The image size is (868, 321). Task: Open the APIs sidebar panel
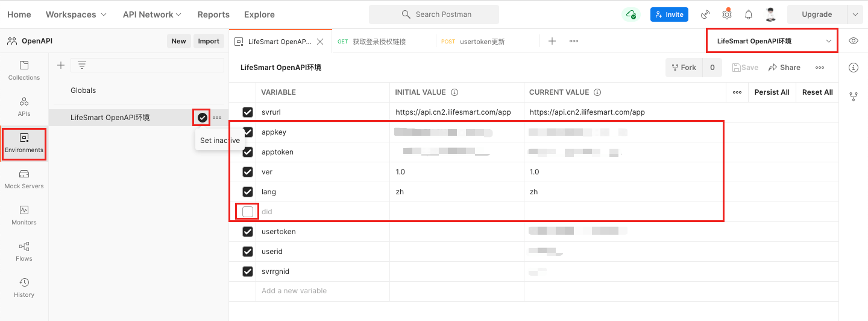coord(24,106)
